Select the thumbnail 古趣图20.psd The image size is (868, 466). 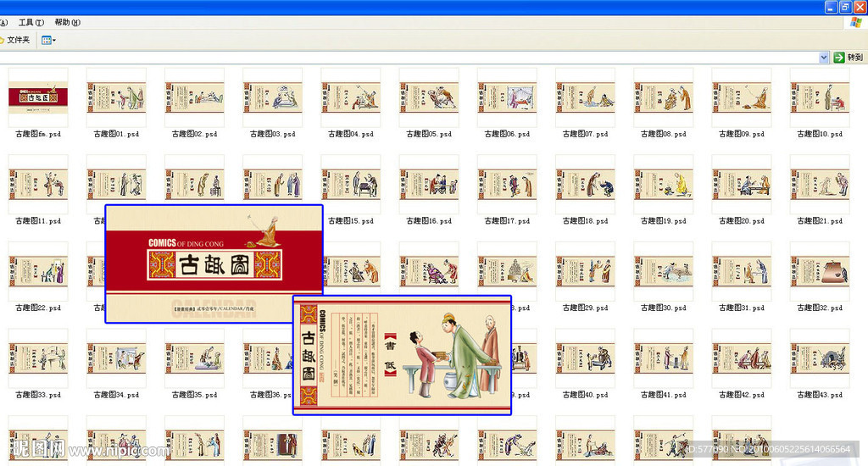coord(742,185)
